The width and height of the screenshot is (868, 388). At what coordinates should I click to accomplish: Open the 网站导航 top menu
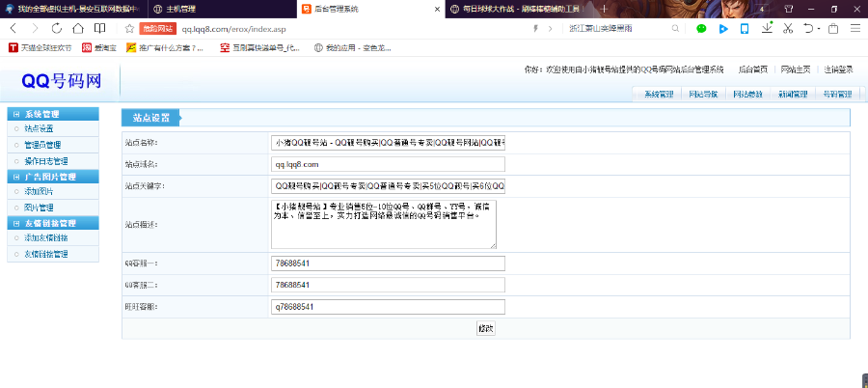(703, 95)
